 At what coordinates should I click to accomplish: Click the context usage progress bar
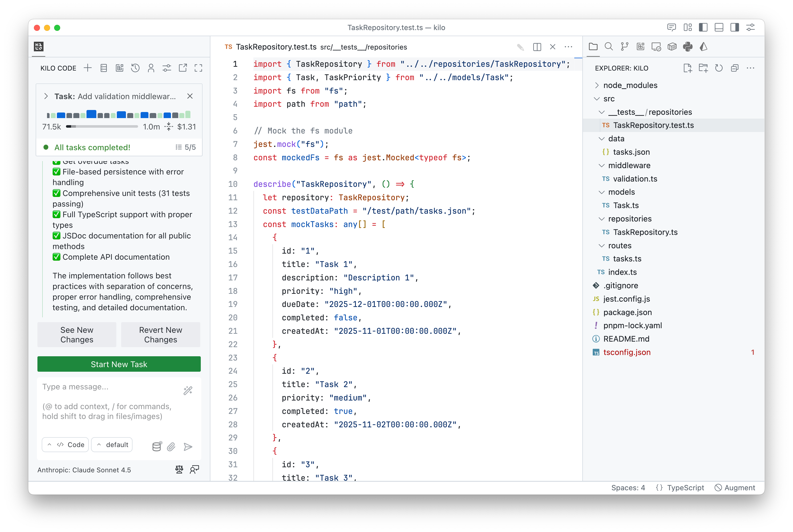coord(102,127)
